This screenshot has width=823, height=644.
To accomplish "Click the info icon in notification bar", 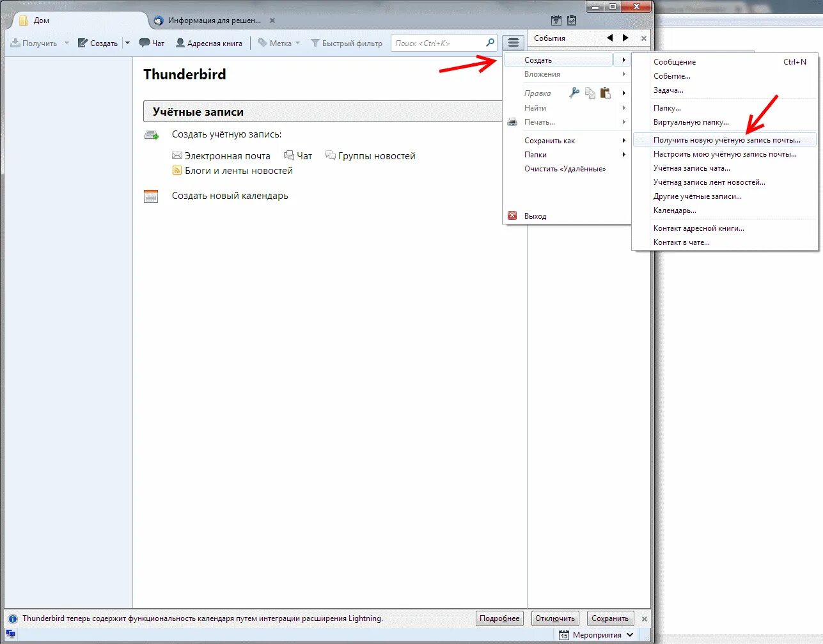I will (x=12, y=619).
